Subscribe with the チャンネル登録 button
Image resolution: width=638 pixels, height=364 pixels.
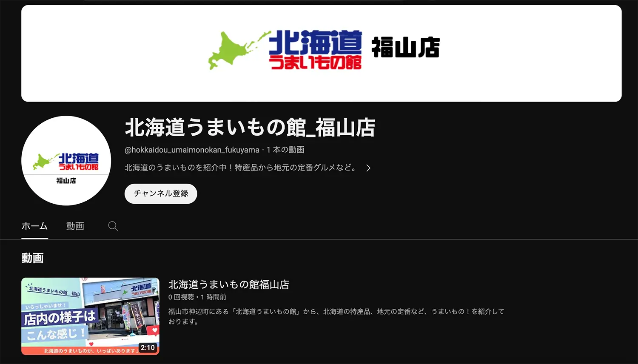point(161,193)
